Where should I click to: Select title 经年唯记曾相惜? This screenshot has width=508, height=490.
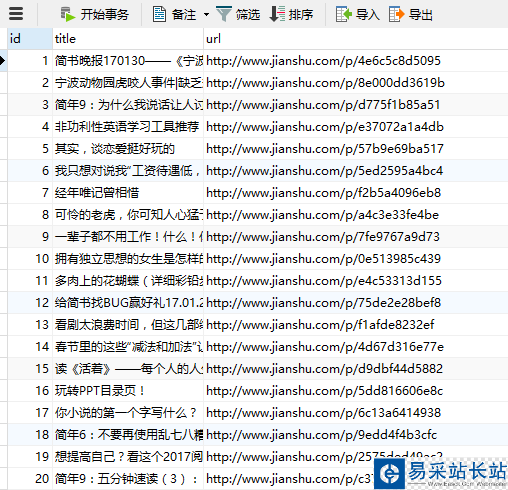(128, 193)
